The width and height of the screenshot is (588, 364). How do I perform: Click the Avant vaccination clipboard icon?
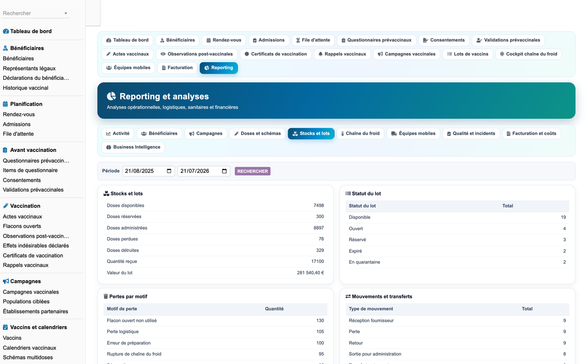[6, 150]
